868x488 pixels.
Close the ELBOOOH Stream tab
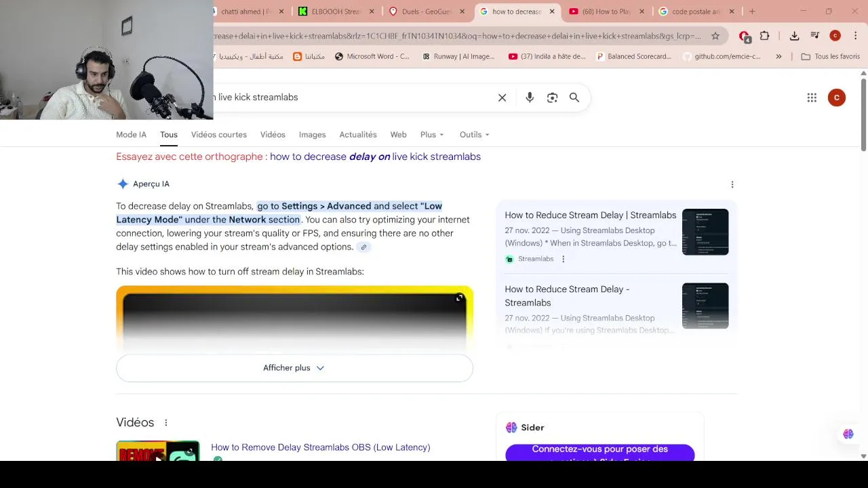(372, 12)
